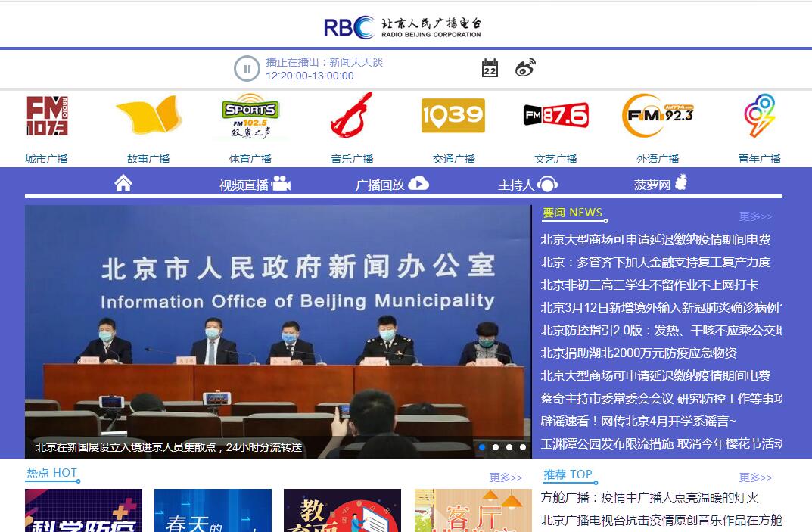Open the Sports FM 102.5 体育广播 logo

coord(250,116)
